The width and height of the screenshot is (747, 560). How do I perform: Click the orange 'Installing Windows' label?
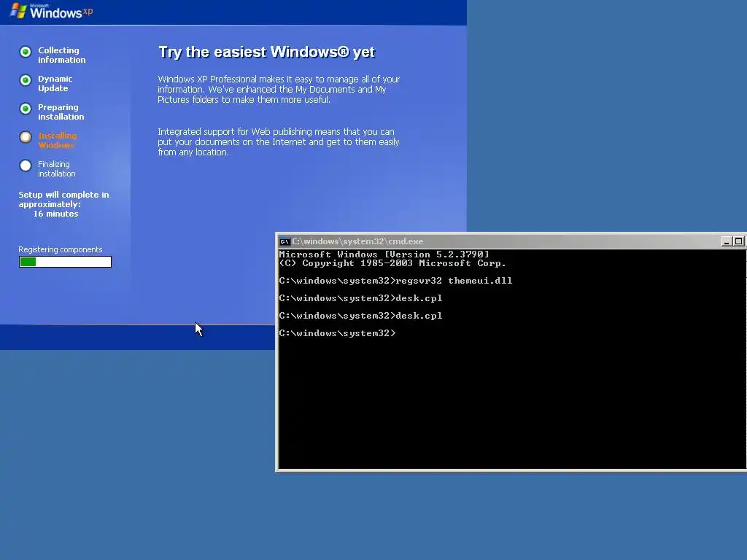57,141
